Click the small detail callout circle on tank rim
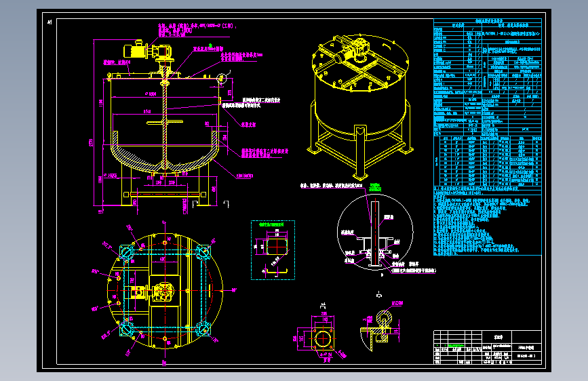 click(x=222, y=78)
